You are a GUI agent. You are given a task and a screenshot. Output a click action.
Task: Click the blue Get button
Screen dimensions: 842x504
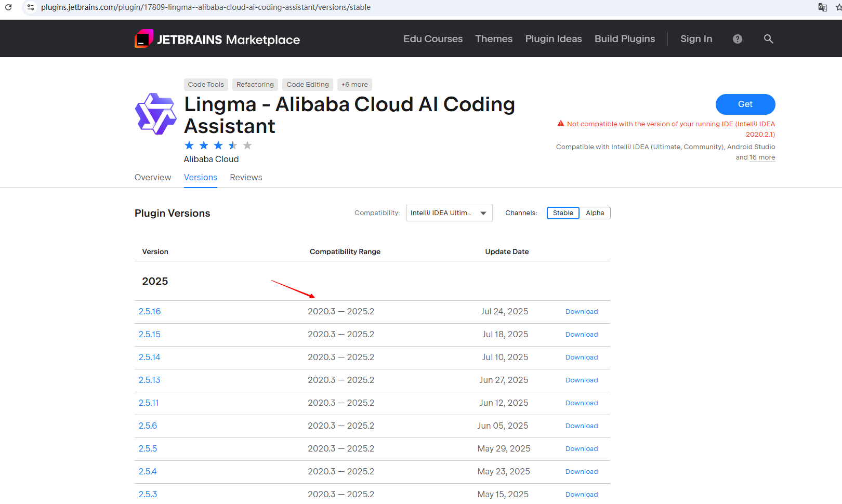tap(745, 104)
